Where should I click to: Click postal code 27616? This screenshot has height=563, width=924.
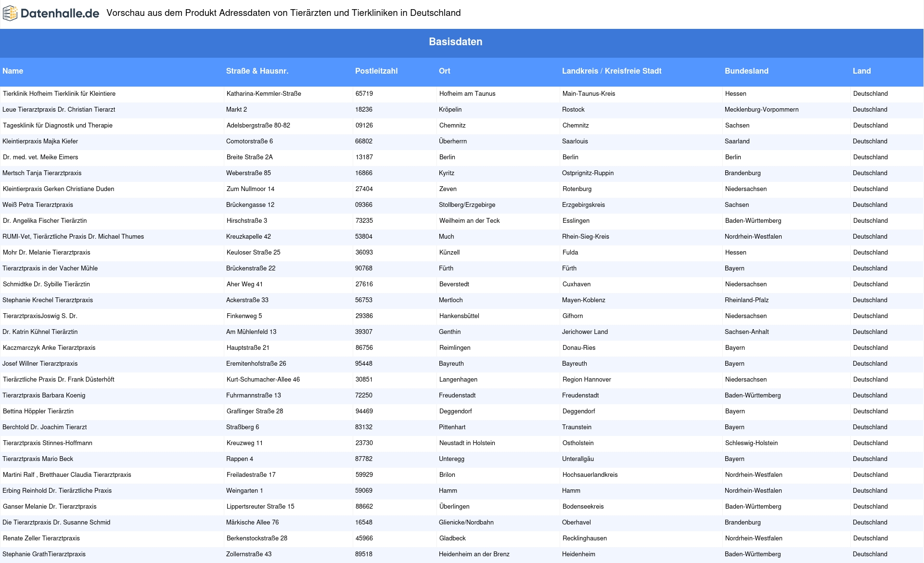point(364,284)
